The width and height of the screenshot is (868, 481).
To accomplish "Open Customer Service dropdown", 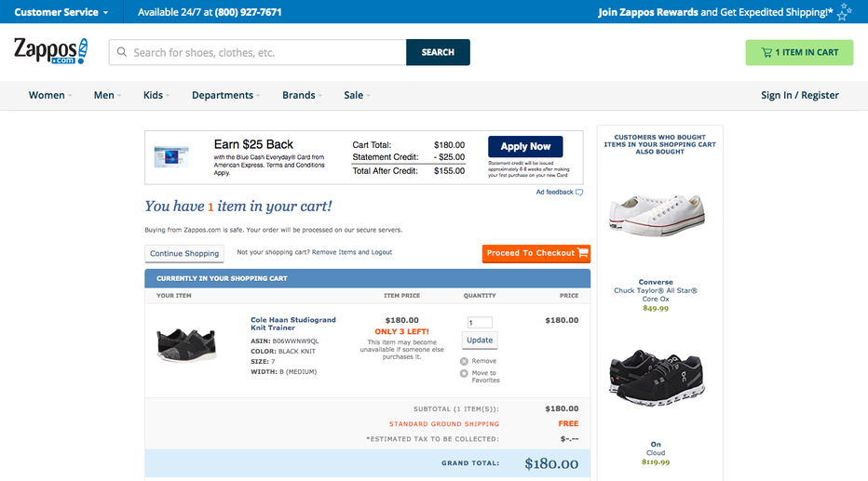I will [x=61, y=12].
